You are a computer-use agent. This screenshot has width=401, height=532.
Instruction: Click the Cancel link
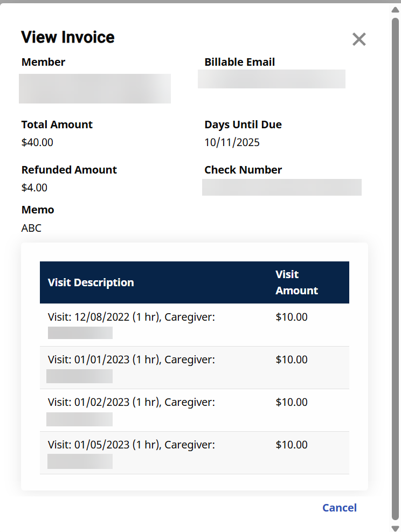coord(339,508)
